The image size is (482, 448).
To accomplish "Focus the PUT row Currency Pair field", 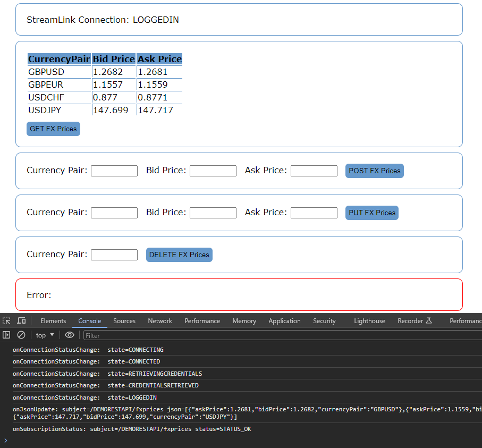I will pyautogui.click(x=114, y=213).
